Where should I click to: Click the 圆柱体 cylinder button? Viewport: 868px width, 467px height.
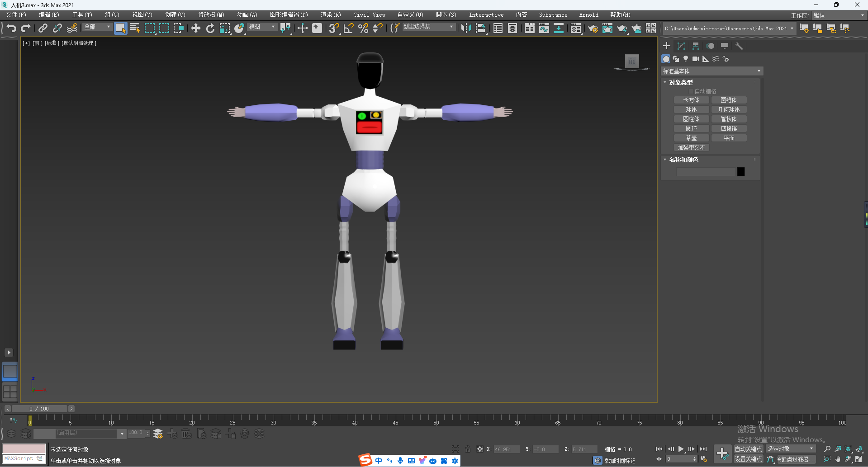[x=691, y=119]
